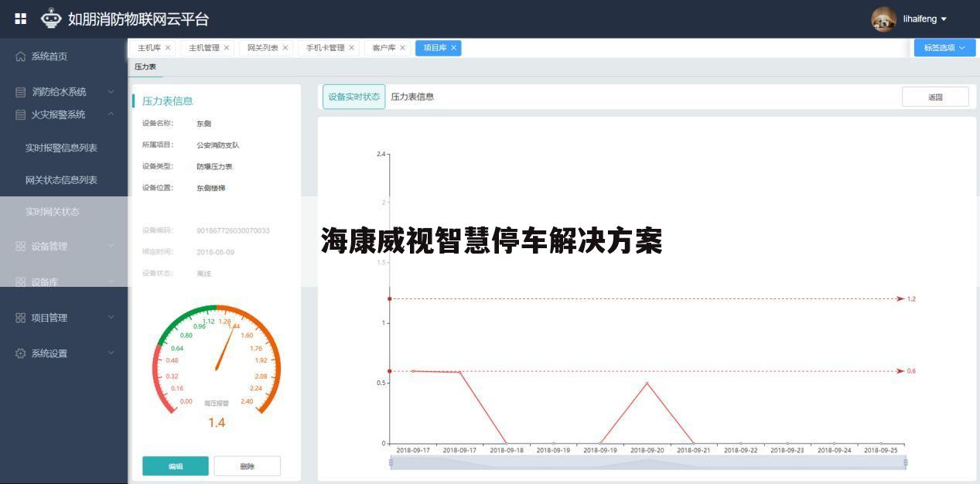Click the 压力表信息 panel heading on the left
980x484 pixels.
[x=167, y=101]
